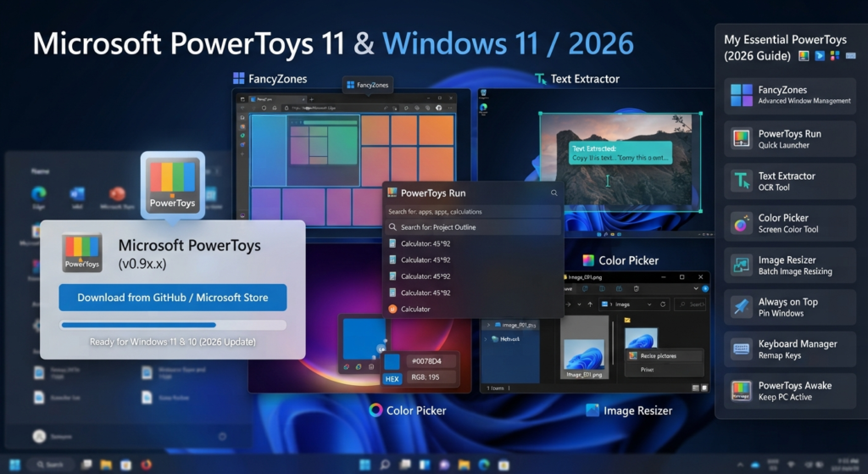Open Edge icon in the Start menu
This screenshot has width=868, height=474.
[x=39, y=194]
